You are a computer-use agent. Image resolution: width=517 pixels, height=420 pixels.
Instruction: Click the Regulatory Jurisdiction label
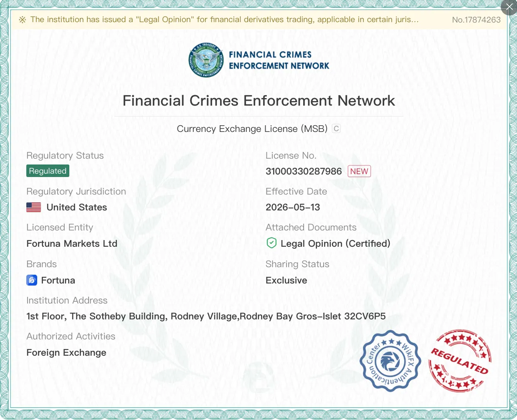tap(76, 191)
